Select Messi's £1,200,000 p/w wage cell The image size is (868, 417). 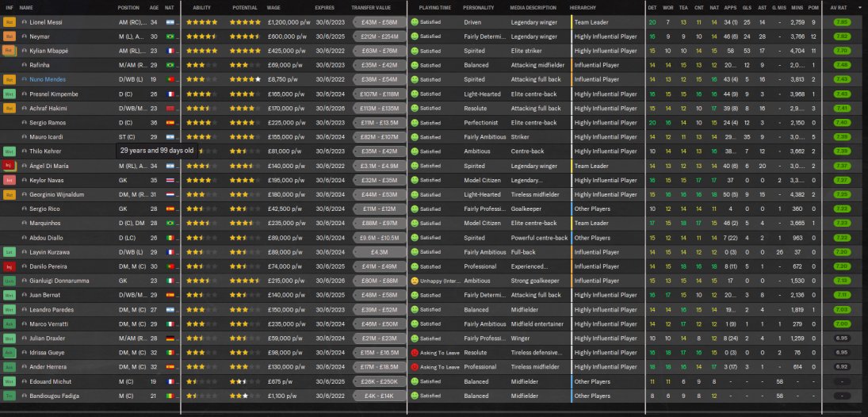[289, 22]
